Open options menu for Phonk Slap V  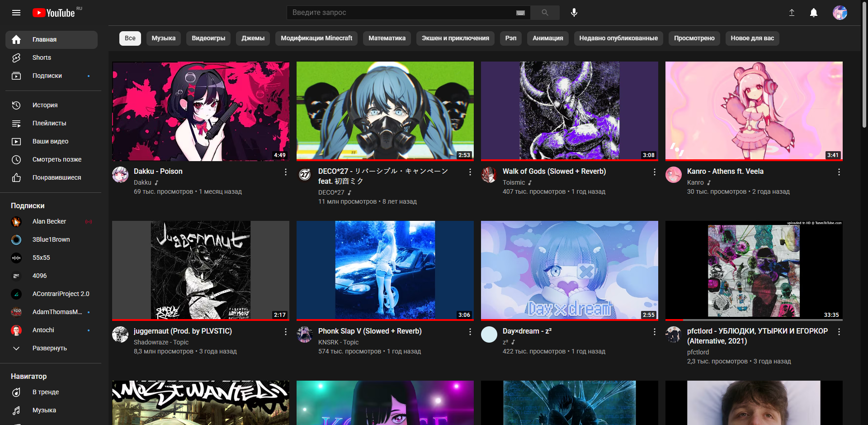click(x=470, y=332)
